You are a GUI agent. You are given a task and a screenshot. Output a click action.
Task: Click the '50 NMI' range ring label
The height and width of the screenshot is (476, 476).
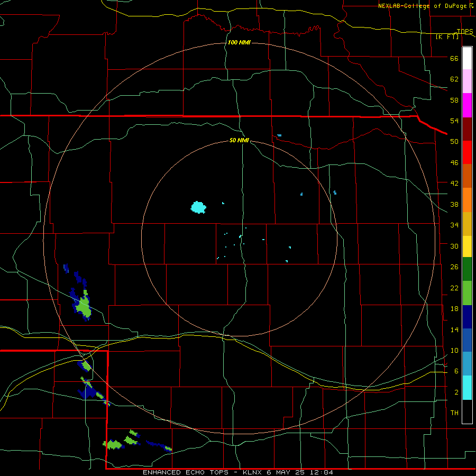[239, 140]
